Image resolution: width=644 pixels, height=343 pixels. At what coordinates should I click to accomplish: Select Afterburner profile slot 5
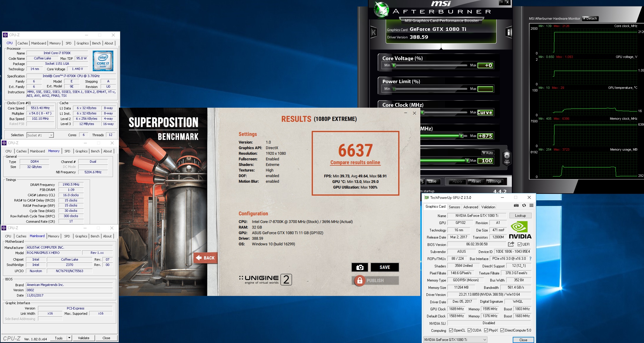(422, 182)
